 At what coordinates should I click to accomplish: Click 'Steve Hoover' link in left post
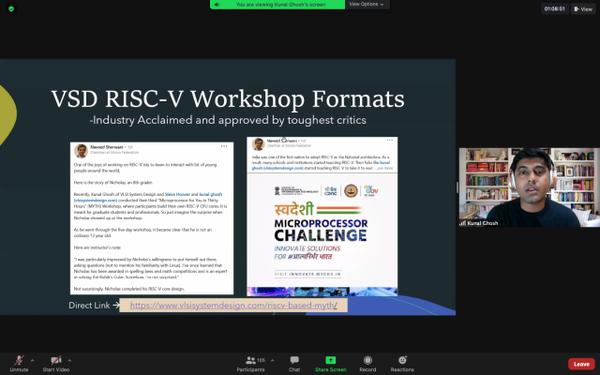[177, 194]
